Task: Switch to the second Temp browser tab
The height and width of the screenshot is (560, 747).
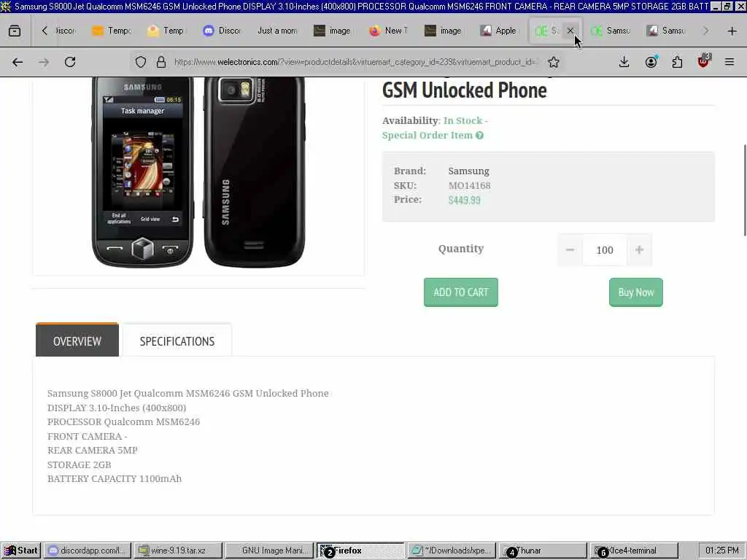Action: (x=167, y=31)
